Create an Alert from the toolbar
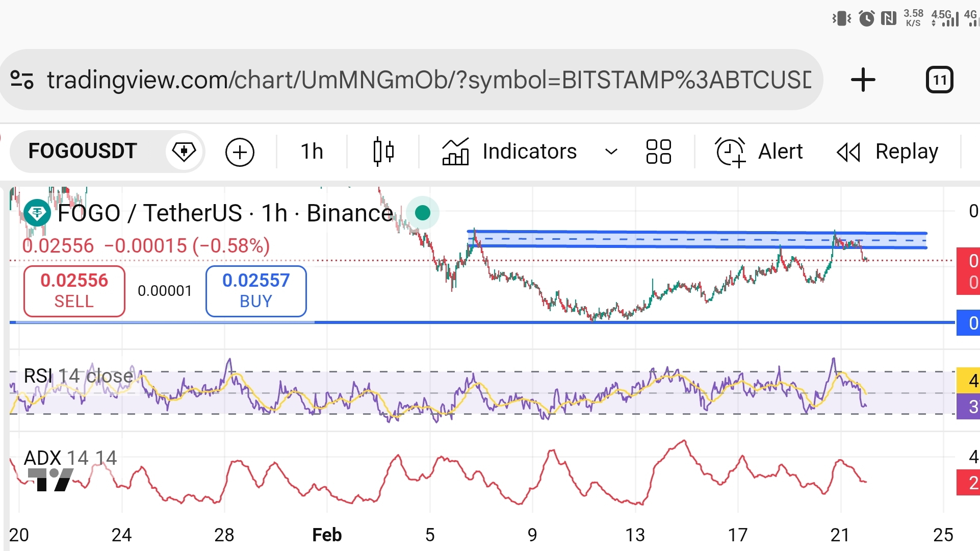The width and height of the screenshot is (980, 551). pos(760,152)
